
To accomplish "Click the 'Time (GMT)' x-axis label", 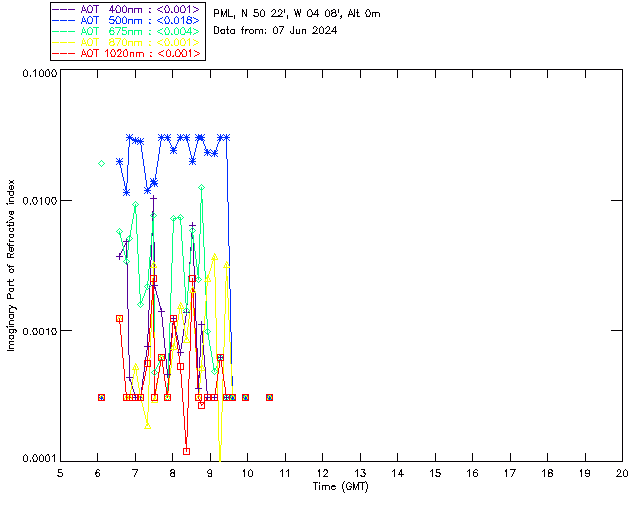I will pos(340,486).
